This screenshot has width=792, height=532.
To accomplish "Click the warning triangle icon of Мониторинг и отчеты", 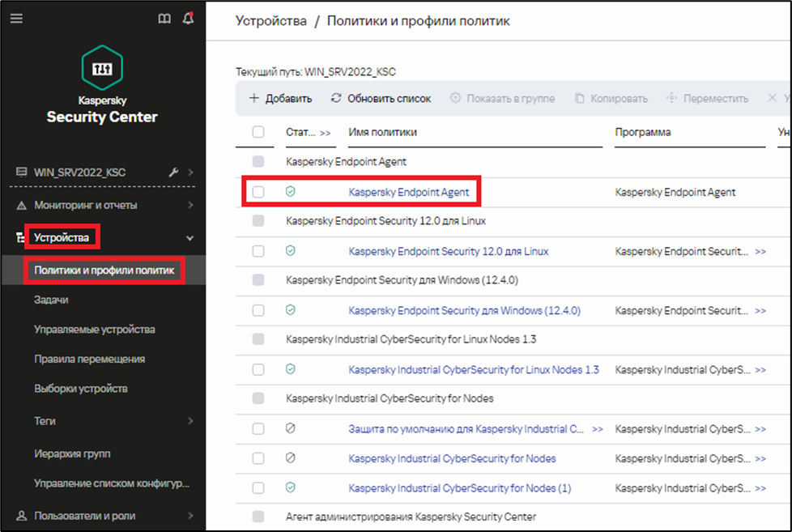I will [21, 206].
